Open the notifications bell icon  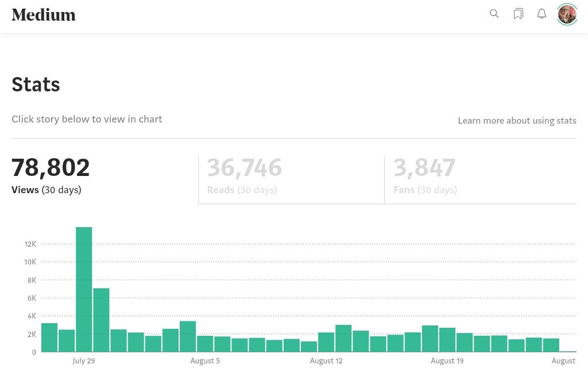tap(541, 14)
